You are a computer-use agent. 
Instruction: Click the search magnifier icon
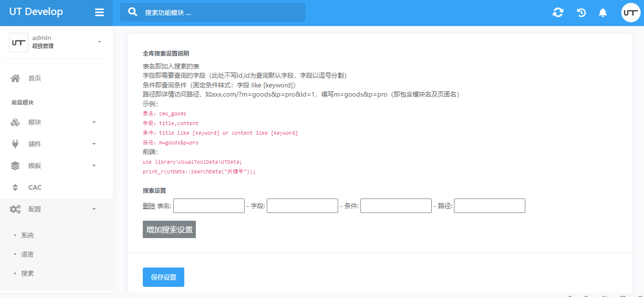click(133, 12)
